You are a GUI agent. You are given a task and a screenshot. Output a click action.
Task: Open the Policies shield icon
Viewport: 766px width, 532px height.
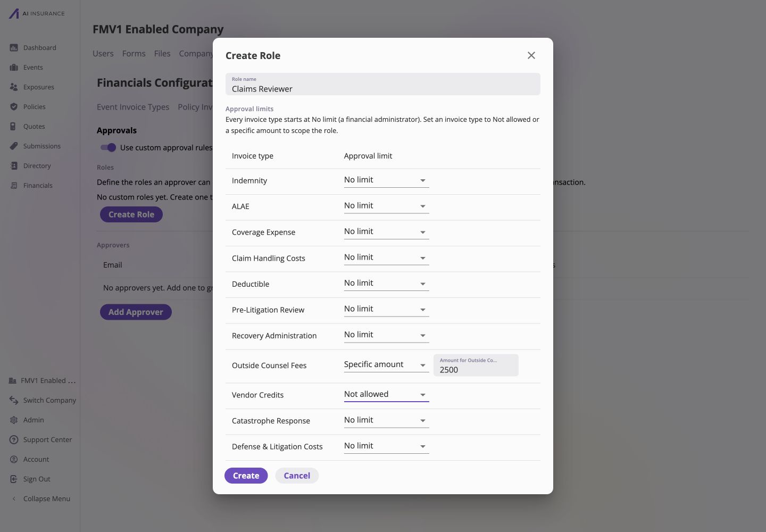coord(14,107)
